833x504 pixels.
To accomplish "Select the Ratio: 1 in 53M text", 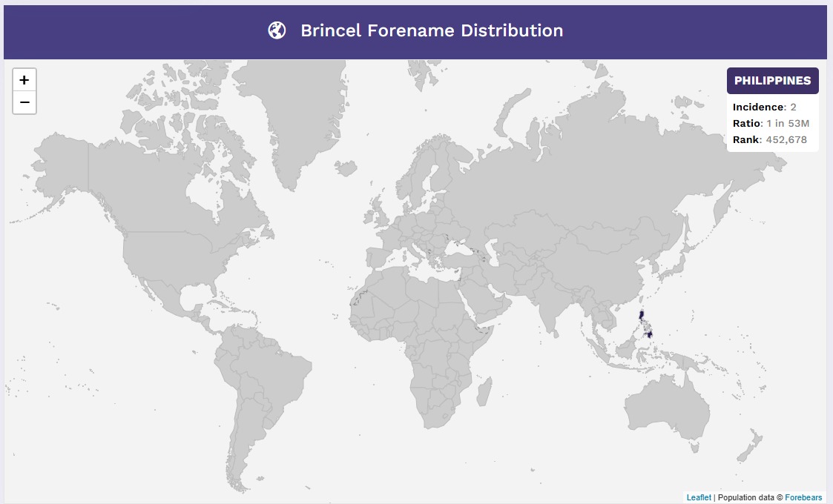I will pyautogui.click(x=771, y=123).
